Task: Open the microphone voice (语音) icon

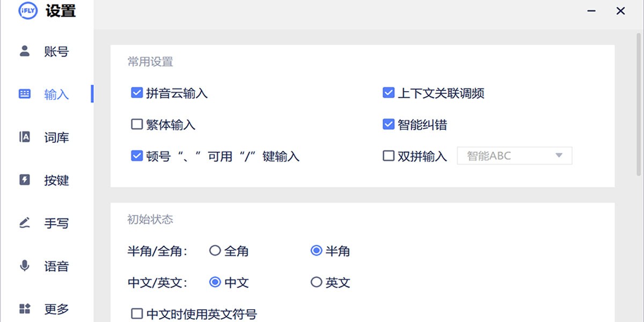Action: point(25,266)
